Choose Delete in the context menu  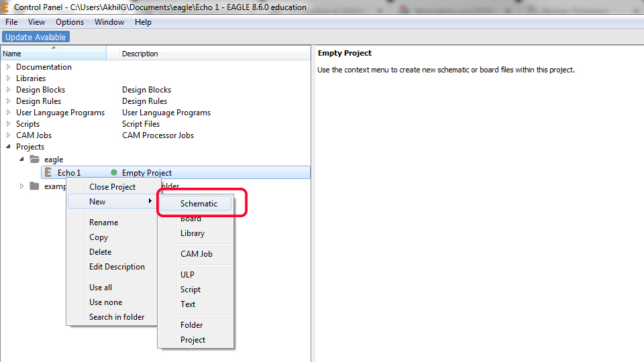click(112, 252)
